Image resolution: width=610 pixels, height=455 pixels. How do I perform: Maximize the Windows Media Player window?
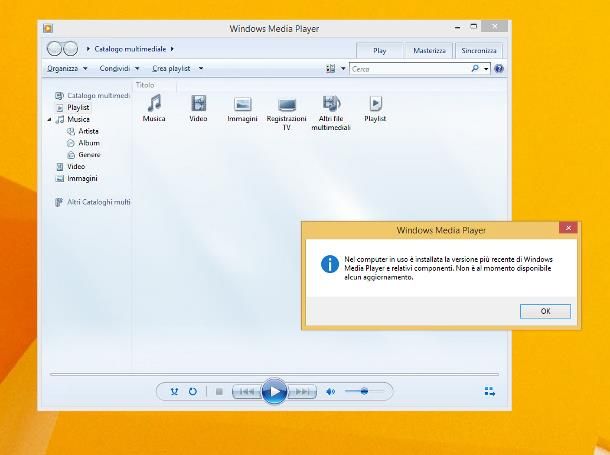pos(473,27)
